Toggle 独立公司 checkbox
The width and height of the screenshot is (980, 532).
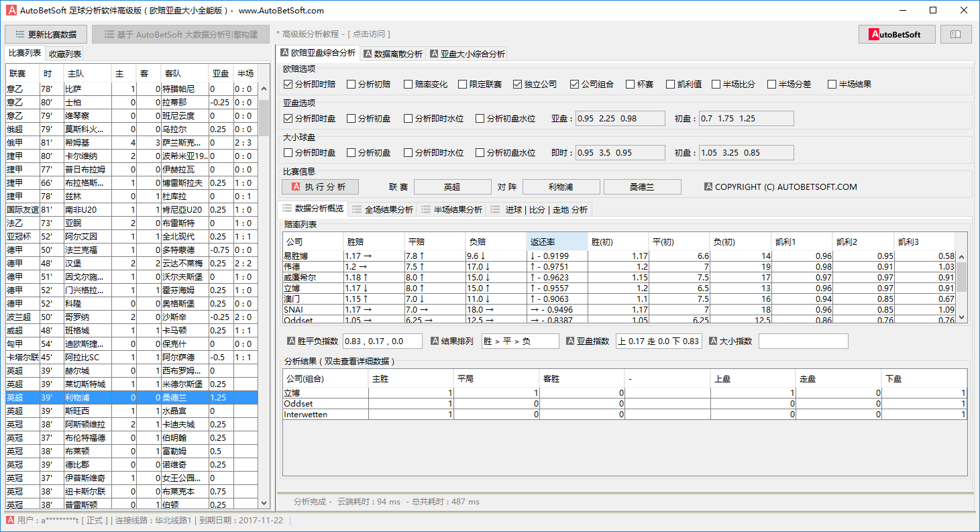coord(535,85)
